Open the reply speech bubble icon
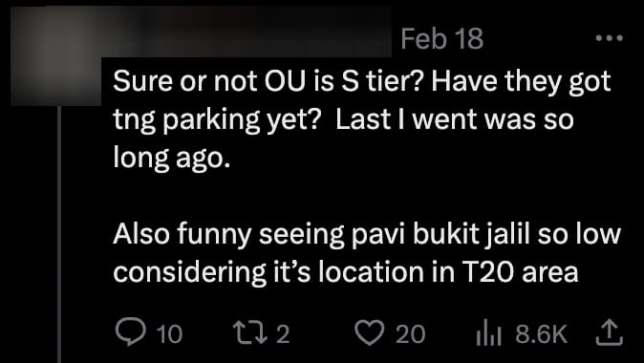This screenshot has height=363, width=644. click(131, 333)
